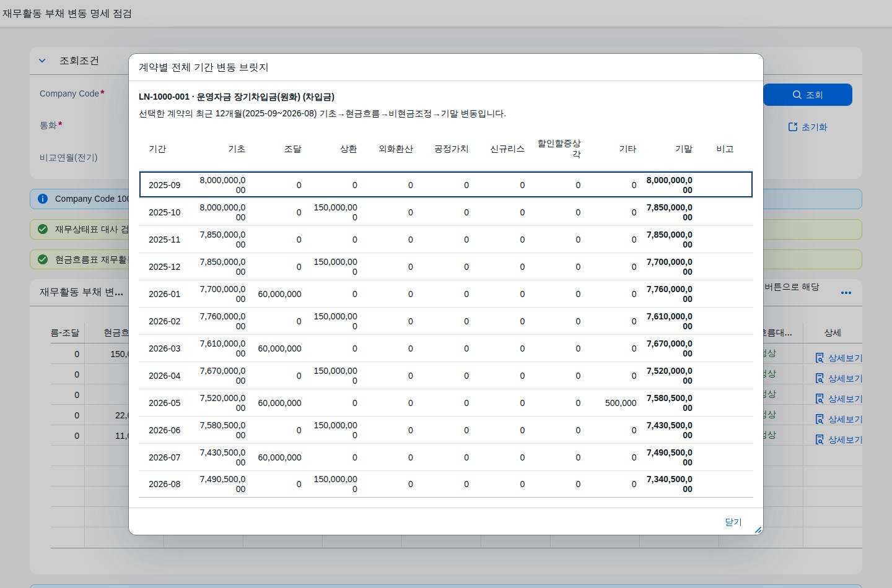Click the 름-조달 column header in background table

[65, 333]
